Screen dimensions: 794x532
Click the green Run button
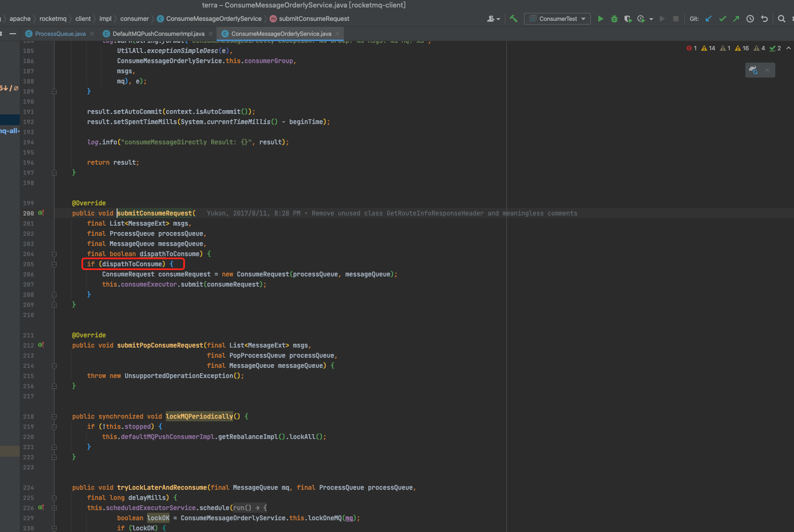[600, 19]
